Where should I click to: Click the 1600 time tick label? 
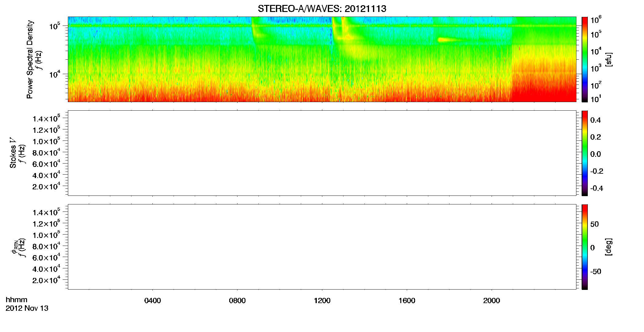407,301
